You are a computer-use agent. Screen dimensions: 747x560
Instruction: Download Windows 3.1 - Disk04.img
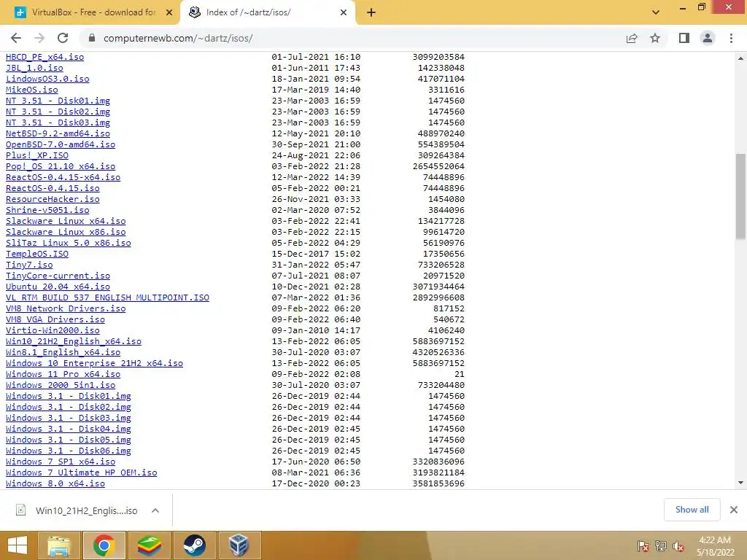[x=69, y=429]
